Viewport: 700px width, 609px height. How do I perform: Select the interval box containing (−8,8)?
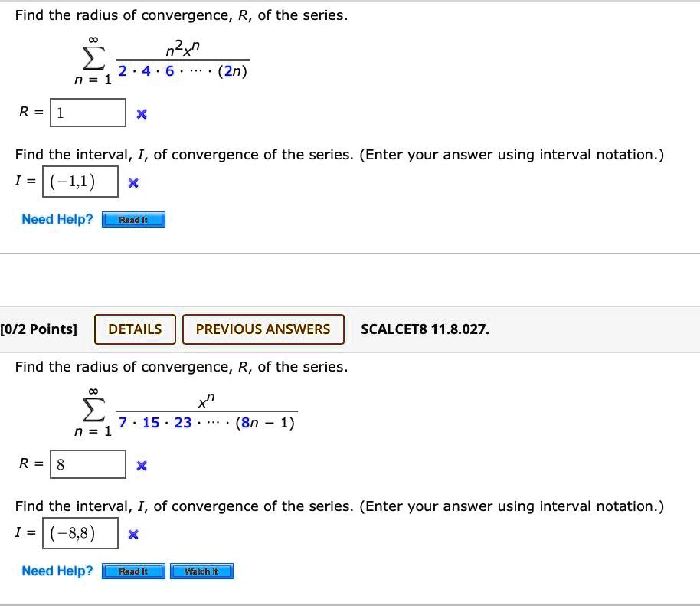(x=79, y=533)
